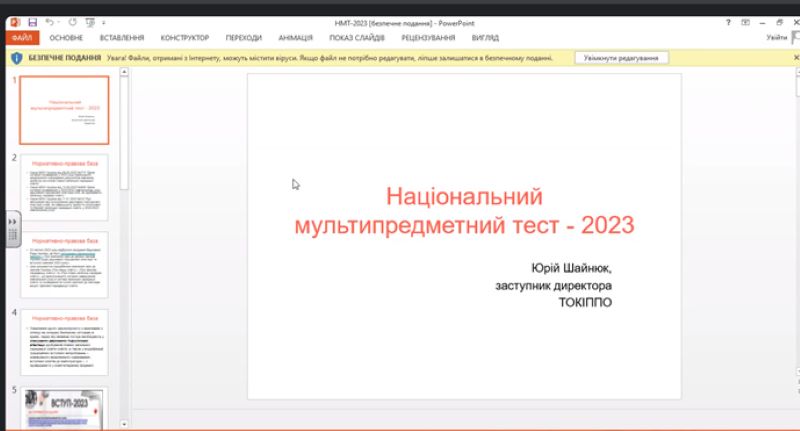Open the ФАЙЛ (File) tab
800x431 pixels.
coord(22,38)
